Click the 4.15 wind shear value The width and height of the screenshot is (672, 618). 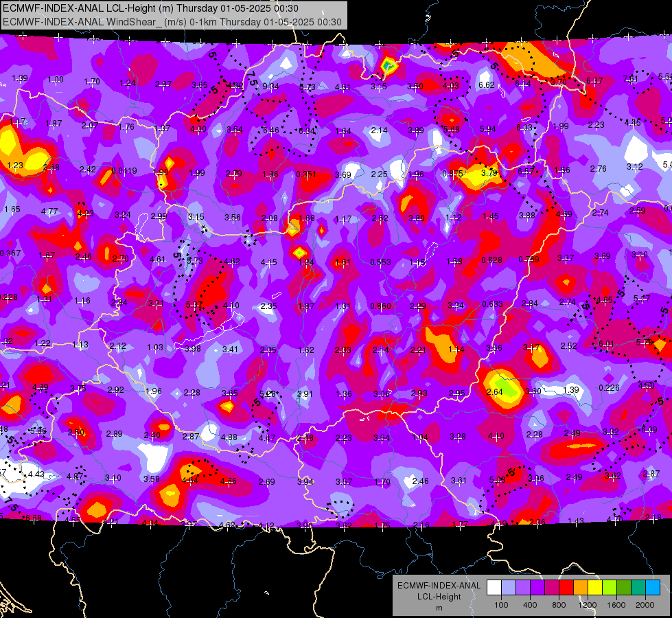coord(268,262)
